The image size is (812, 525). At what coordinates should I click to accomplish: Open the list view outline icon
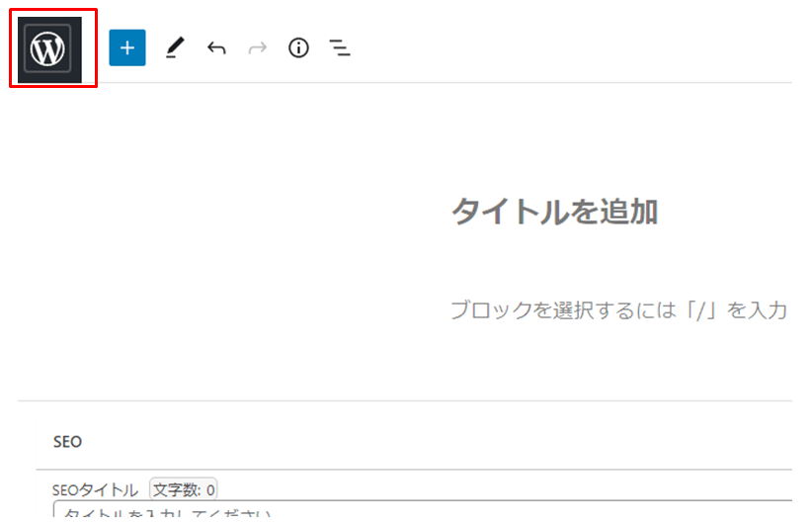click(x=340, y=48)
